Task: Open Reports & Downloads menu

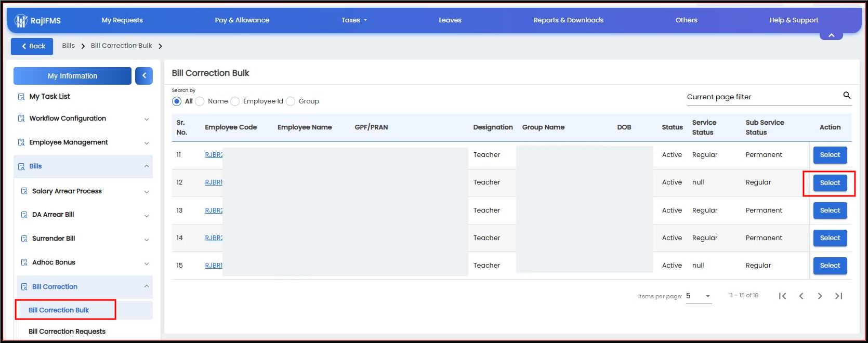Action: click(569, 20)
